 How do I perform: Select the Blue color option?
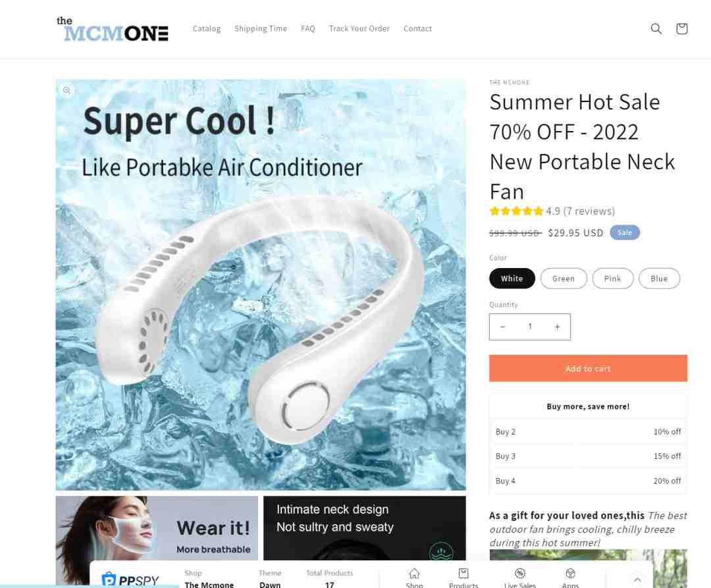tap(659, 279)
